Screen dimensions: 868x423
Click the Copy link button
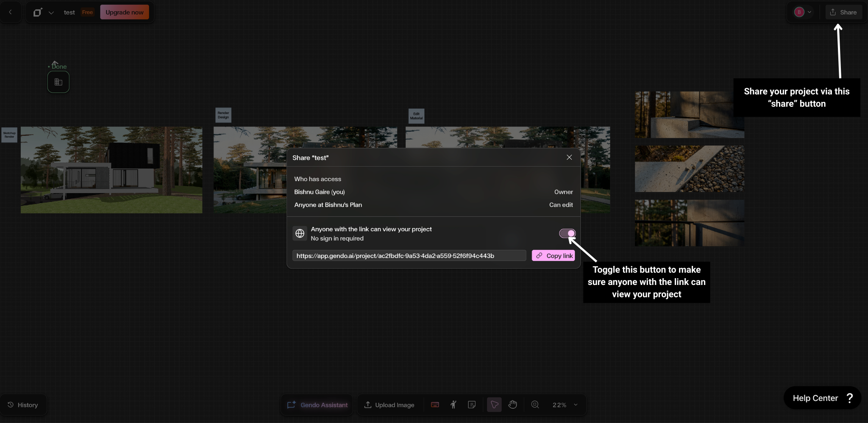tap(554, 256)
